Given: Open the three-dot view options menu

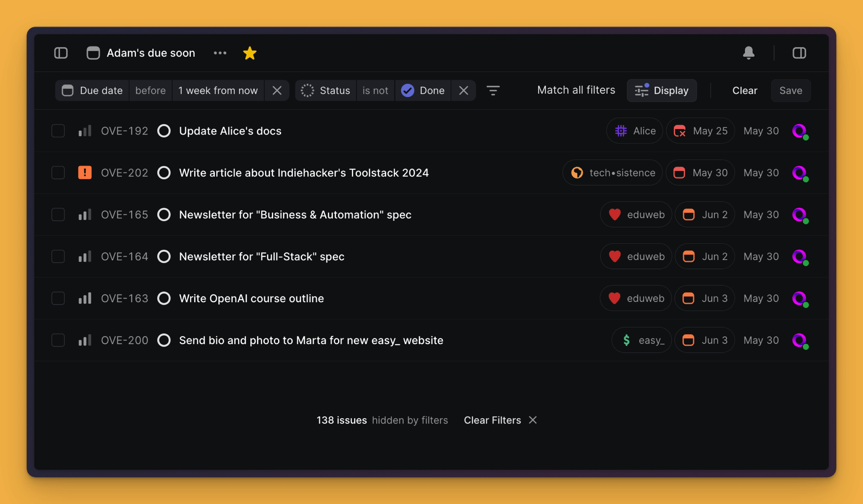Looking at the screenshot, I should pos(220,53).
